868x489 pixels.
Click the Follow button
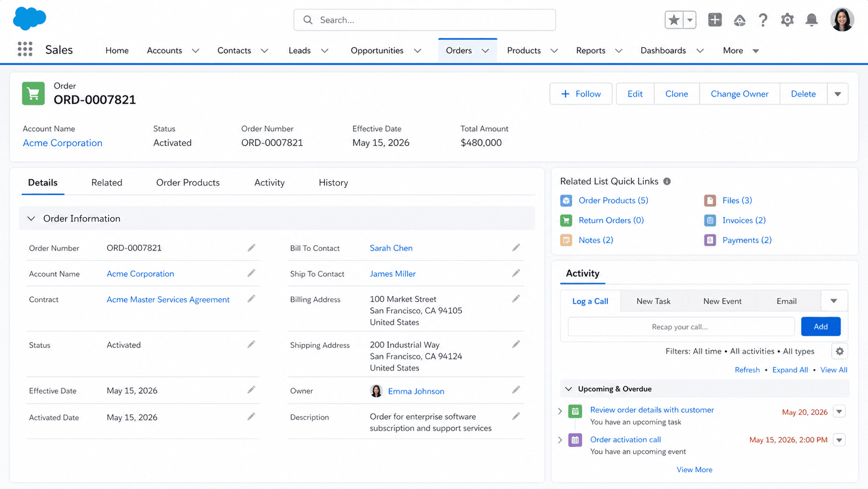[x=581, y=94]
